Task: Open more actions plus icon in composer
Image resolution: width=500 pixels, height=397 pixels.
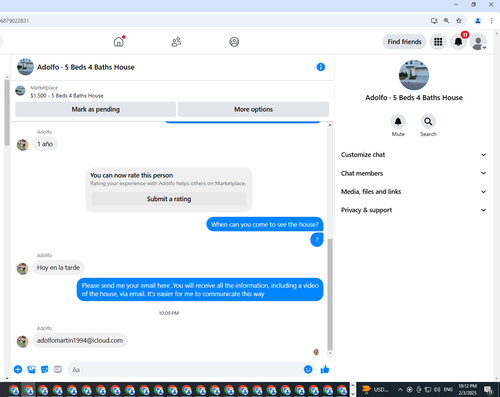Action: point(18,369)
